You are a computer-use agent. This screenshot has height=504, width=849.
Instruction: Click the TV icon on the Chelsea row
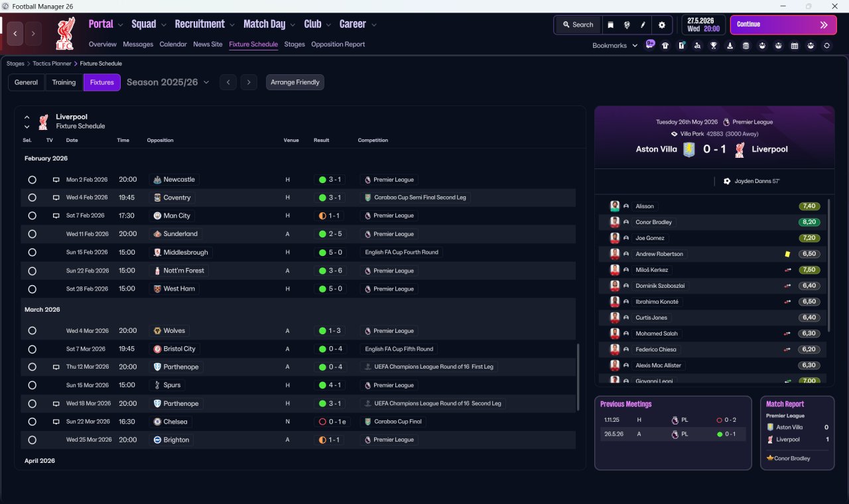[56, 422]
